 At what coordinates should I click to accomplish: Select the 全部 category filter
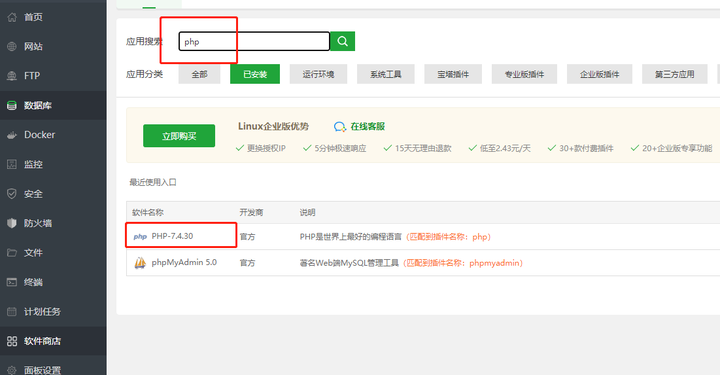click(x=199, y=74)
